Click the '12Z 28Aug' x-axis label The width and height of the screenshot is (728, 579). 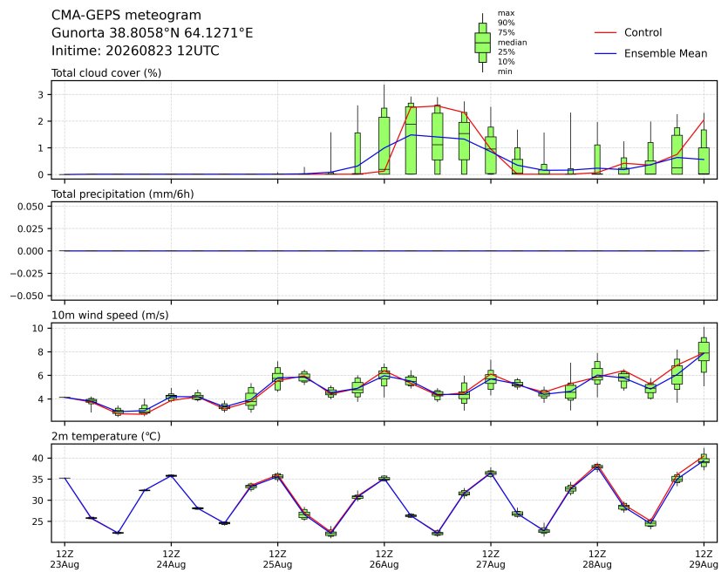(597, 560)
